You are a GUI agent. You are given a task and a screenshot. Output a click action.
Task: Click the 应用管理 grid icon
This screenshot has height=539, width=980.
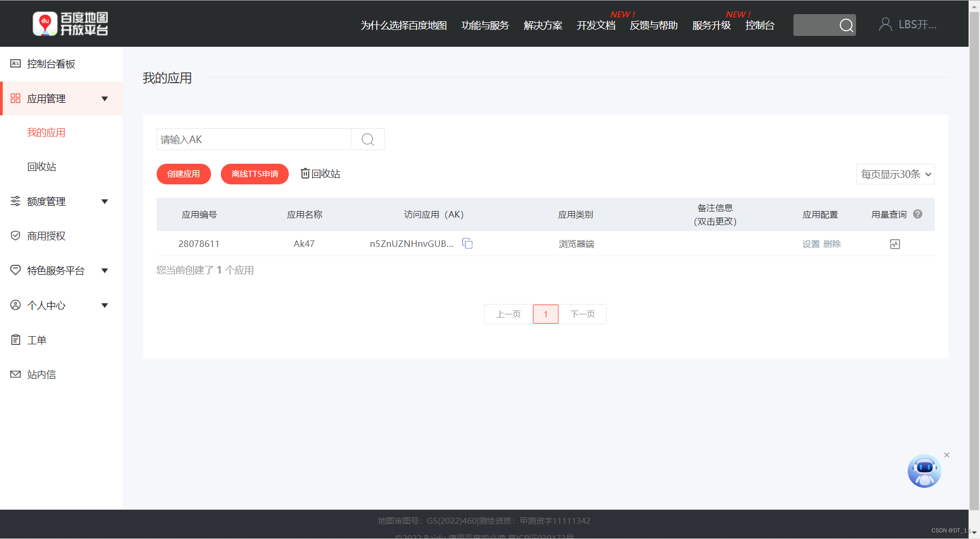(x=16, y=98)
